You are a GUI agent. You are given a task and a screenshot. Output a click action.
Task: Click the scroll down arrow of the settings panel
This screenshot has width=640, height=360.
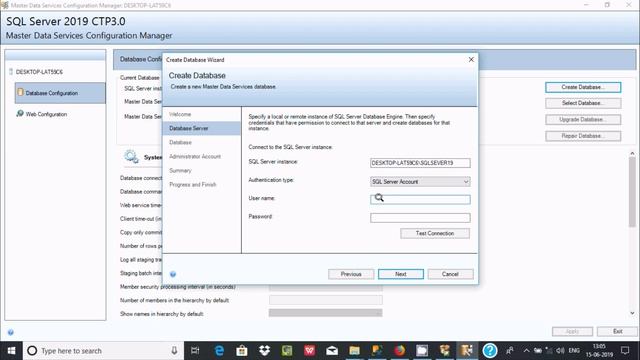pos(632,313)
